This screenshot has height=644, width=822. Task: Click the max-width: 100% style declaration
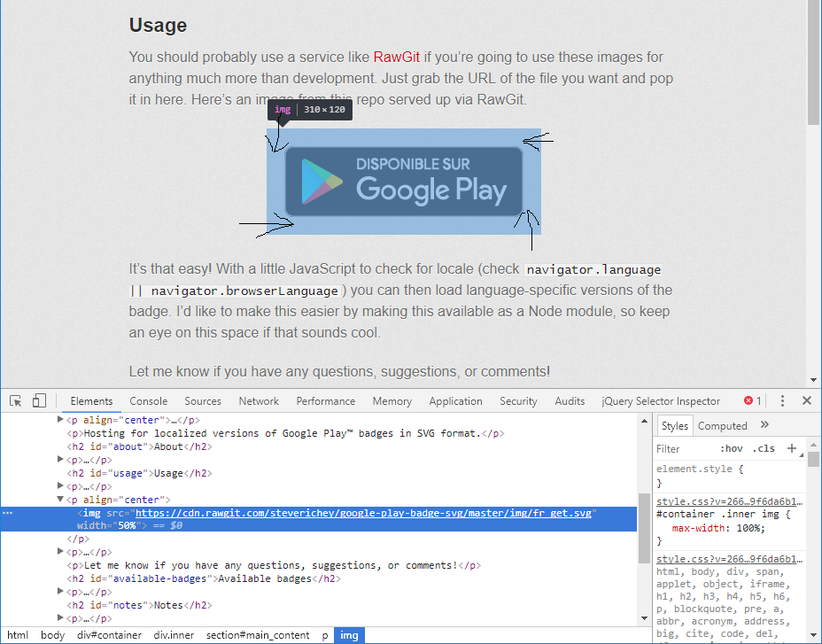pyautogui.click(x=718, y=528)
